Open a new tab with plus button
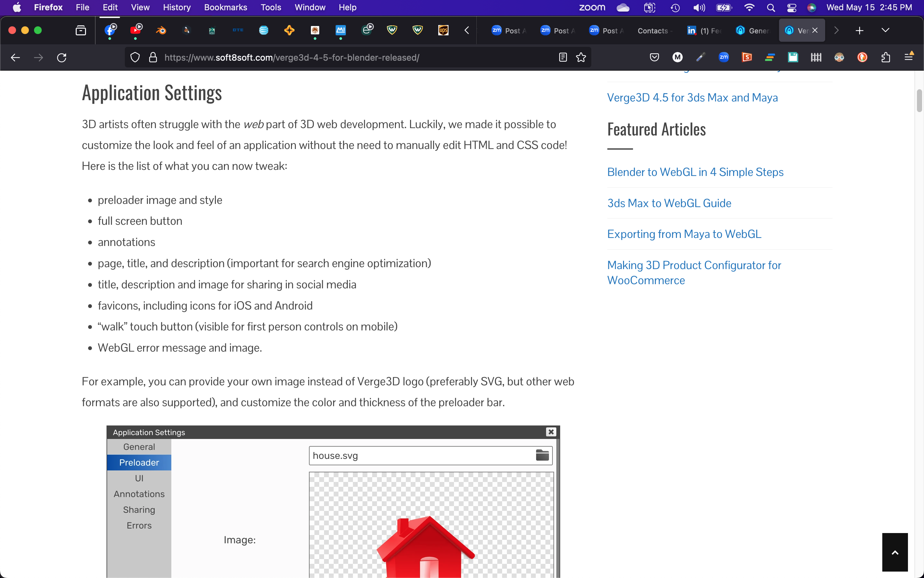 (x=860, y=31)
